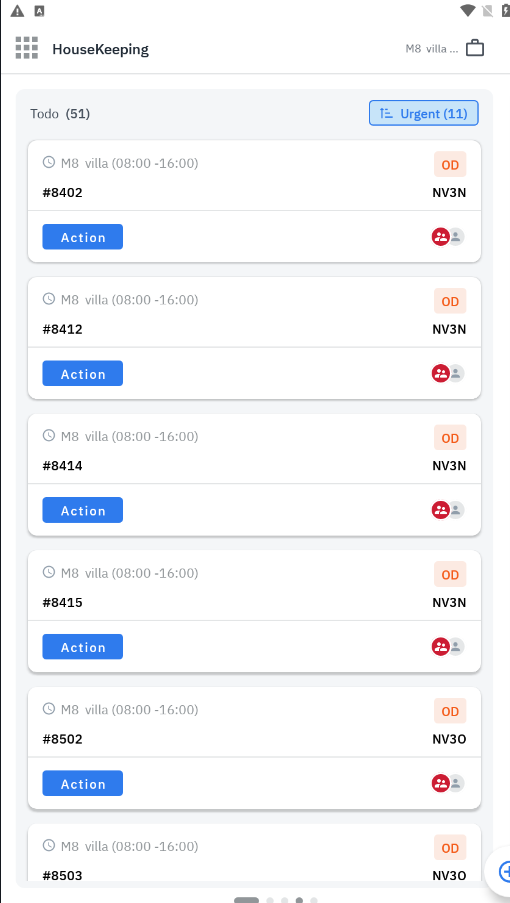Tap Action on the #8414 card
The image size is (510, 903).
coord(82,510)
